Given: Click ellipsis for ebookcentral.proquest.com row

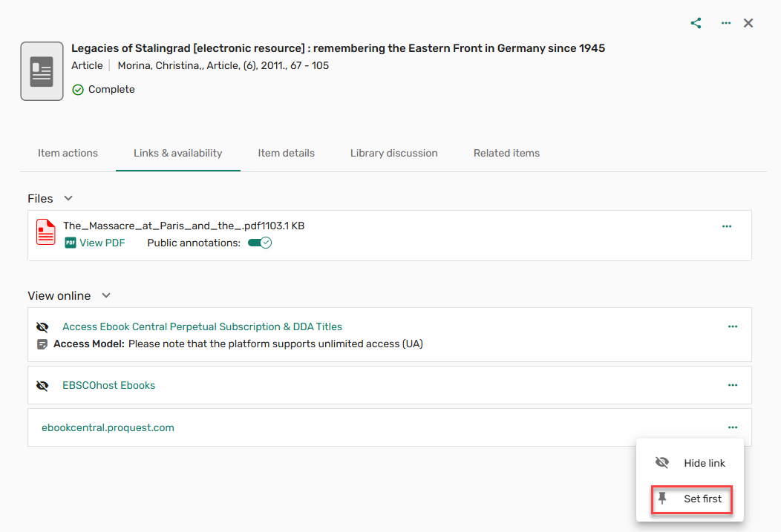Looking at the screenshot, I should (733, 427).
